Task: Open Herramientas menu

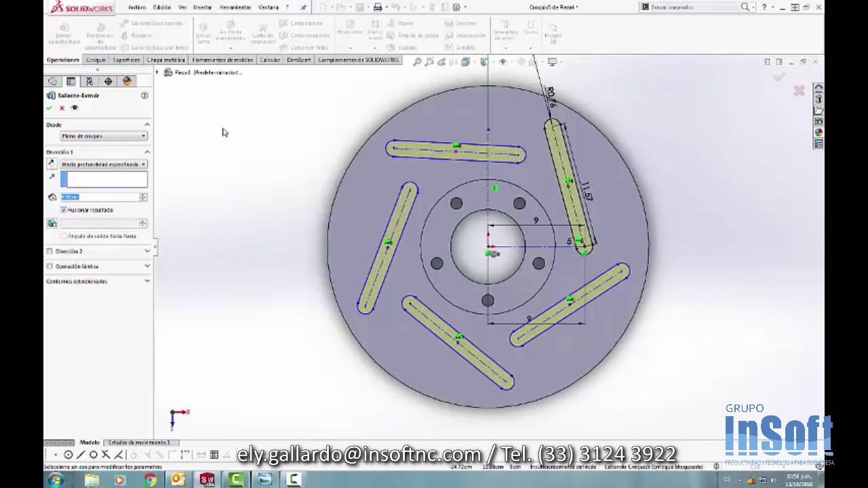Action: point(235,7)
